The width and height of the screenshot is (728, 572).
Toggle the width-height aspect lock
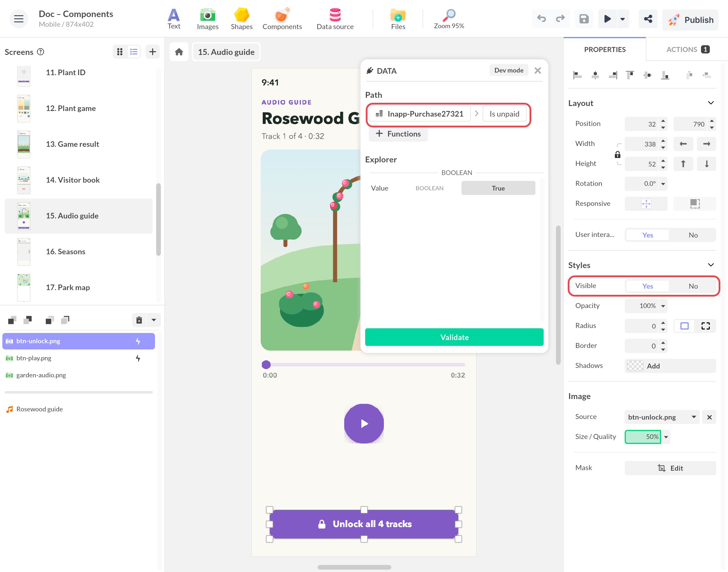click(x=618, y=154)
